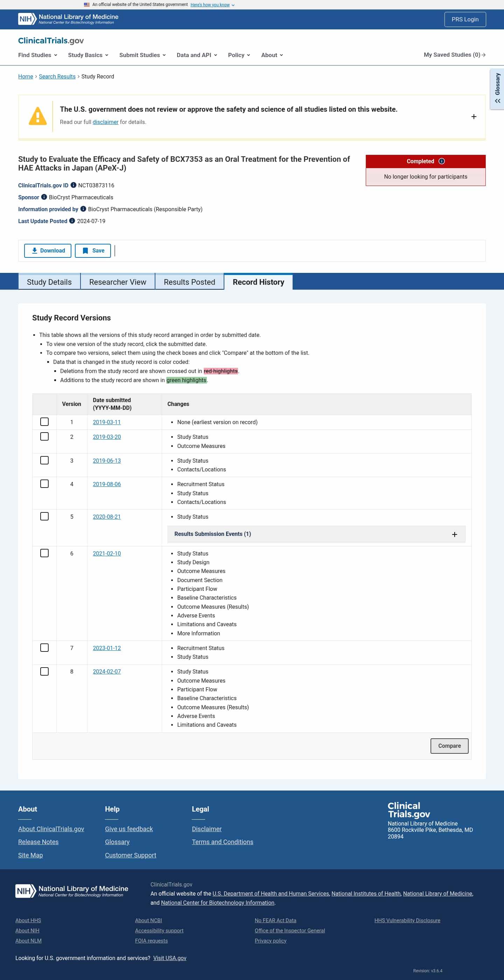Click the info icon beside Last Update Posted
This screenshot has height=980, width=504.
pos(72,221)
